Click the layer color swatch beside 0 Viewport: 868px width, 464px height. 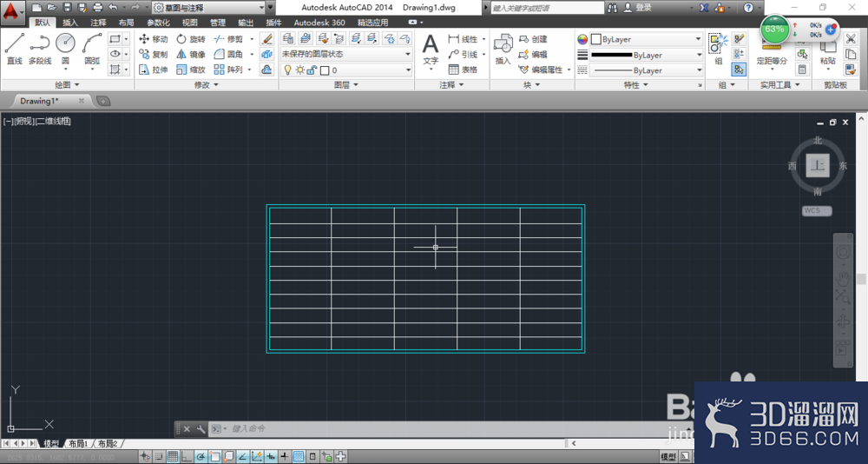[325, 70]
